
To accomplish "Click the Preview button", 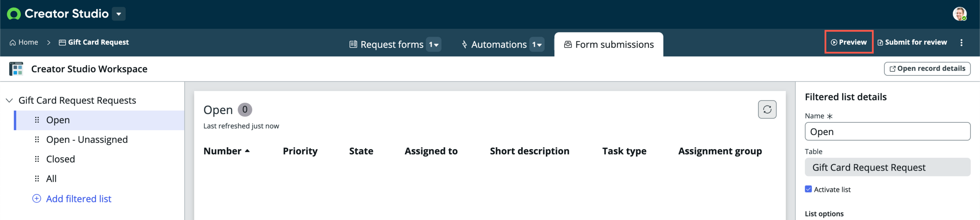I will (849, 42).
